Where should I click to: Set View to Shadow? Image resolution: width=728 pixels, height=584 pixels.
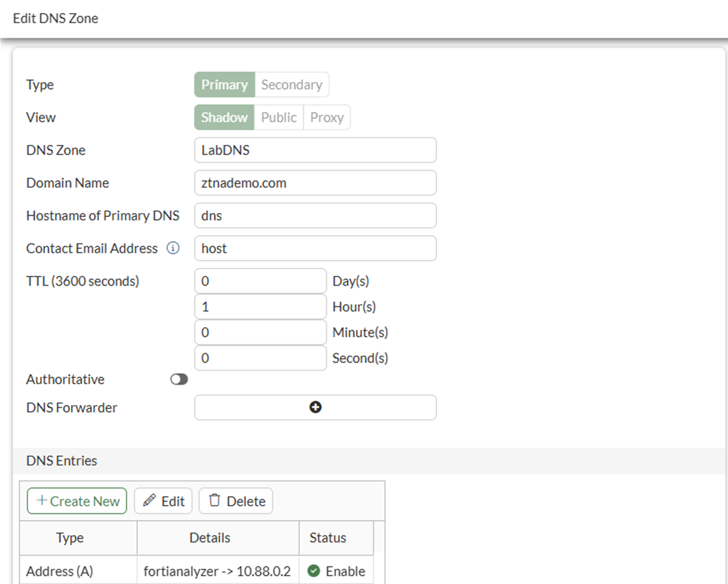[224, 117]
